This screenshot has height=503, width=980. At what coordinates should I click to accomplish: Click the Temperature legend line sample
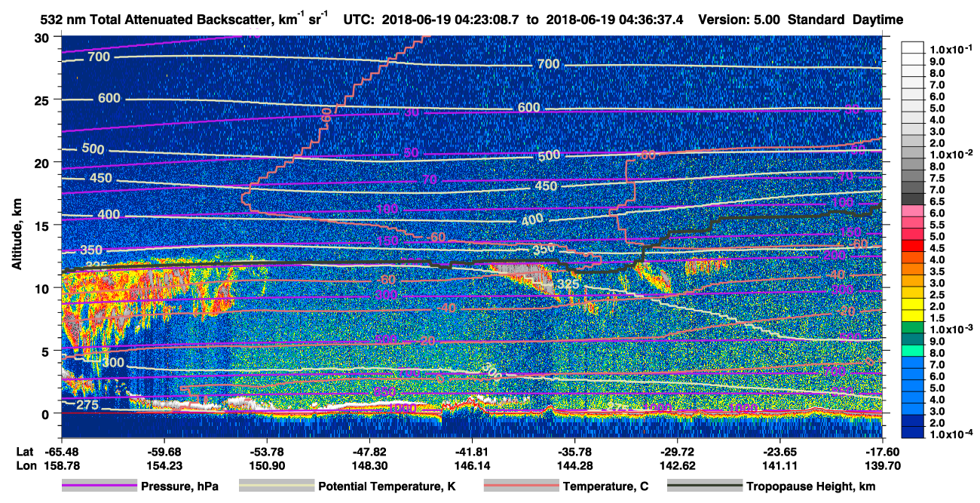521,486
